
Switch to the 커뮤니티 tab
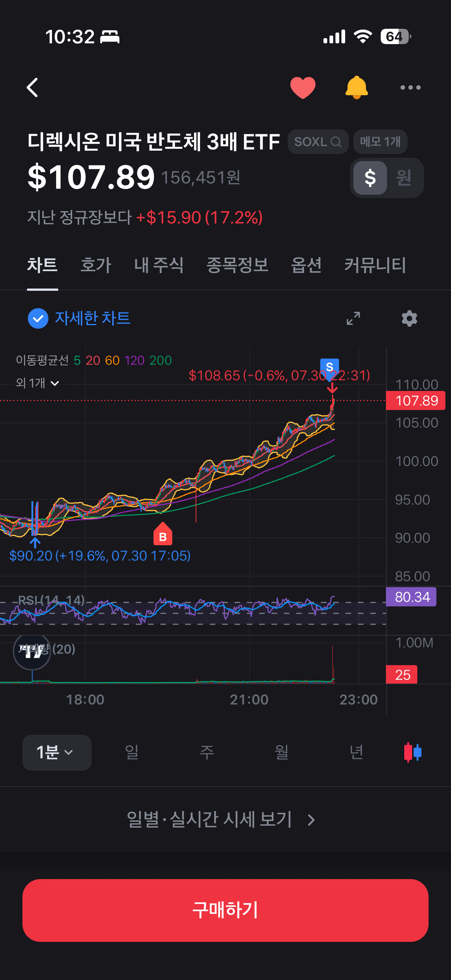click(x=374, y=265)
